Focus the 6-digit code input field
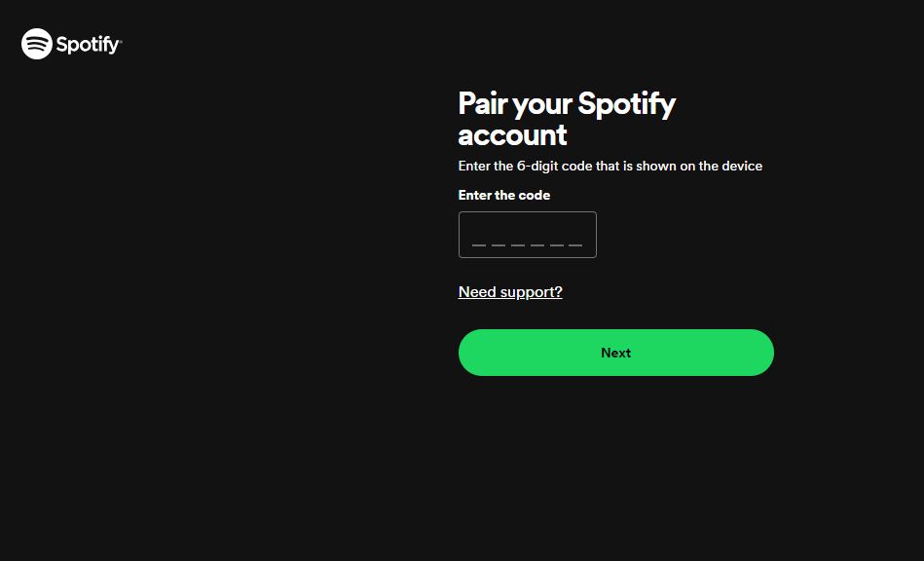924x561 pixels. (527, 235)
